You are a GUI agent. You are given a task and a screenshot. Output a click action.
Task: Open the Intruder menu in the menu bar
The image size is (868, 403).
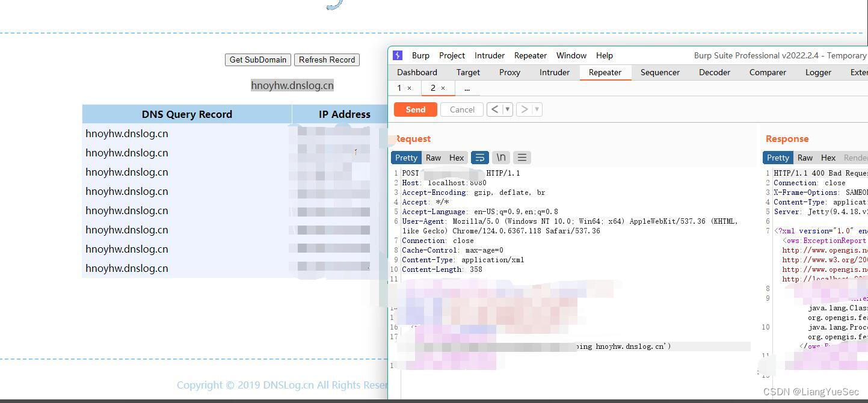pyautogui.click(x=490, y=55)
